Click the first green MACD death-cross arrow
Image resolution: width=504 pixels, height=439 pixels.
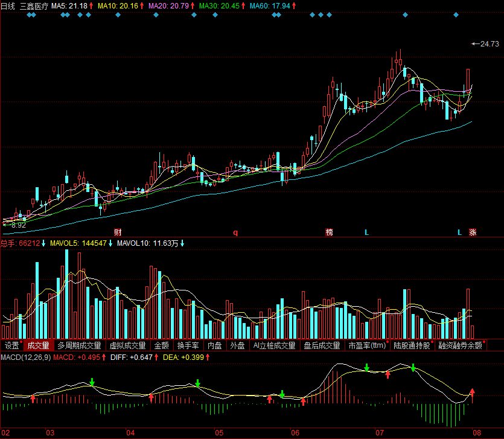92,382
